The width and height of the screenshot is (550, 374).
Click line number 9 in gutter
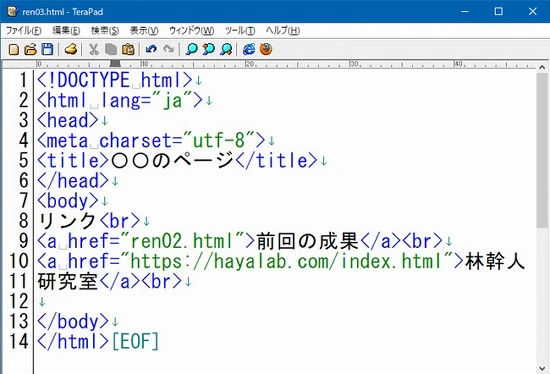[24, 241]
